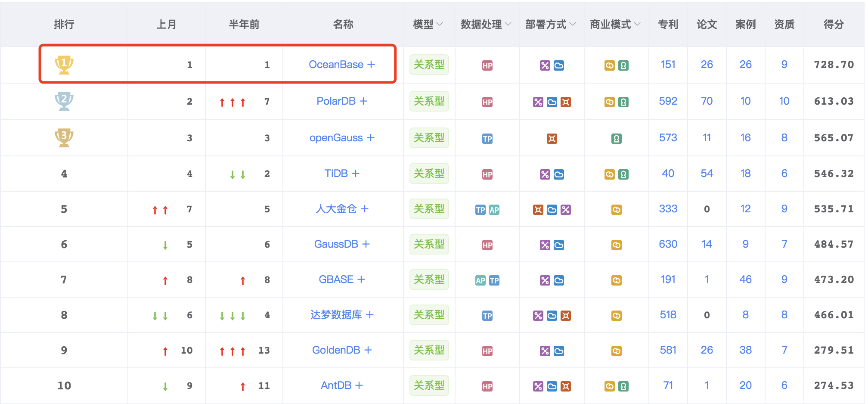
Task: Click the purple deployment icon in OceanBase row
Action: (x=545, y=65)
